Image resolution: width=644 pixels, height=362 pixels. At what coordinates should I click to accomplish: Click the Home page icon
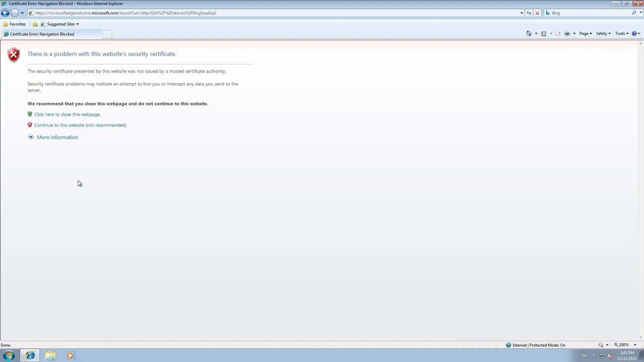coord(529,34)
